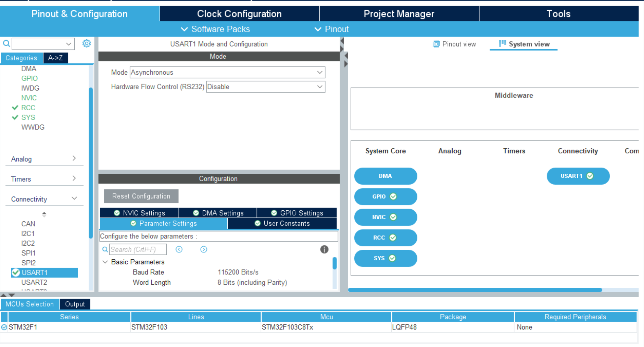
Task: Click the STM32F1 row selection icon
Action: click(4, 327)
